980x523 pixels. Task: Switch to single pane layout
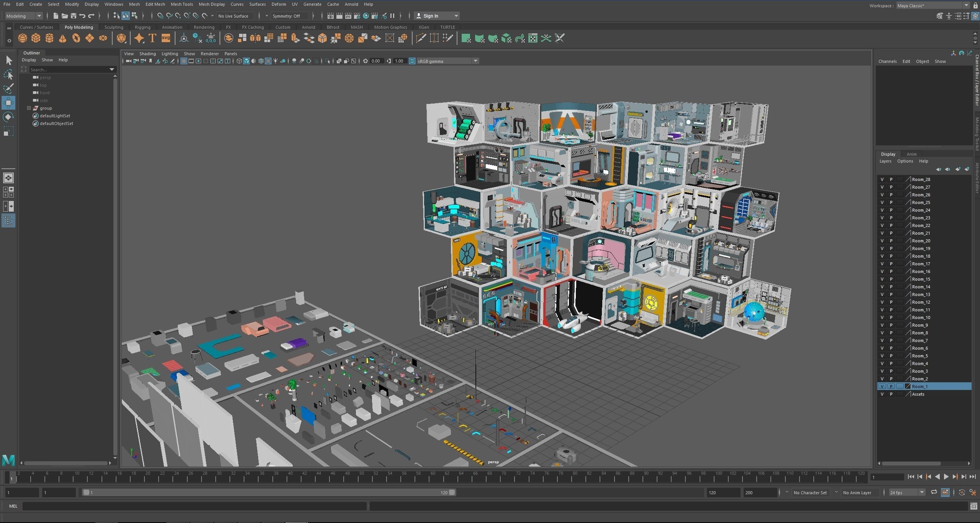click(8, 178)
